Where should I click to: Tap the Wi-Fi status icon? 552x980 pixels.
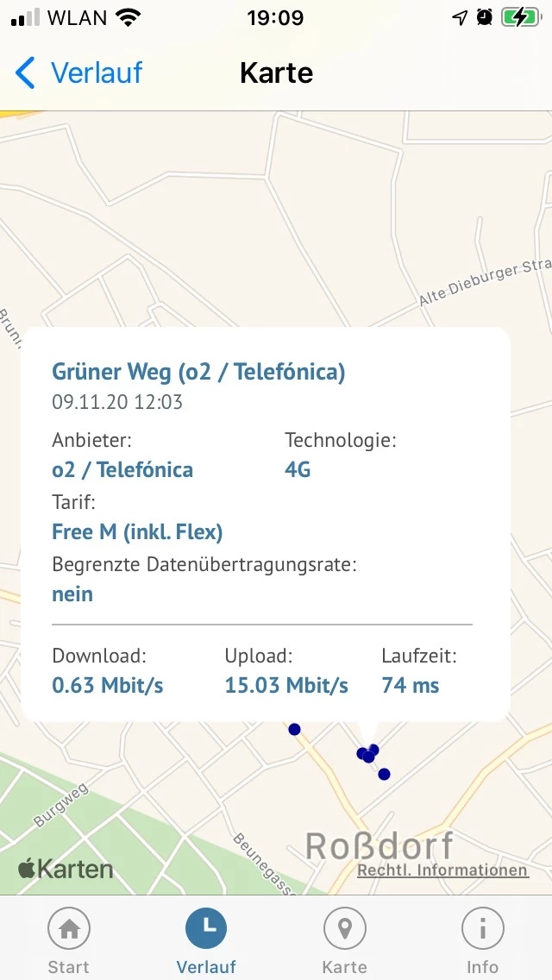[129, 18]
